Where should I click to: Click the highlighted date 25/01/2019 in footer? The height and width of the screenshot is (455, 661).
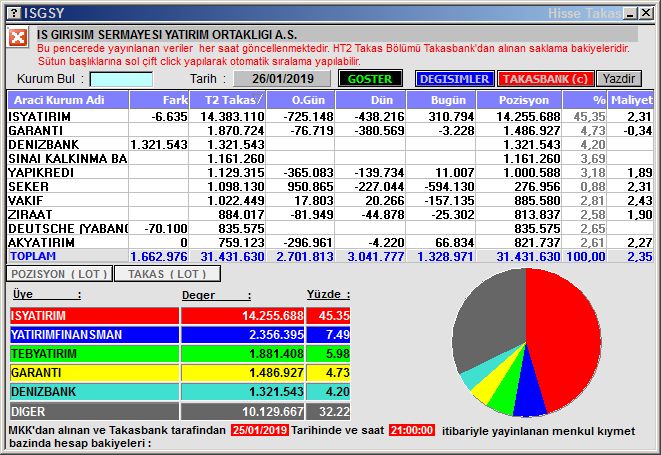click(260, 431)
